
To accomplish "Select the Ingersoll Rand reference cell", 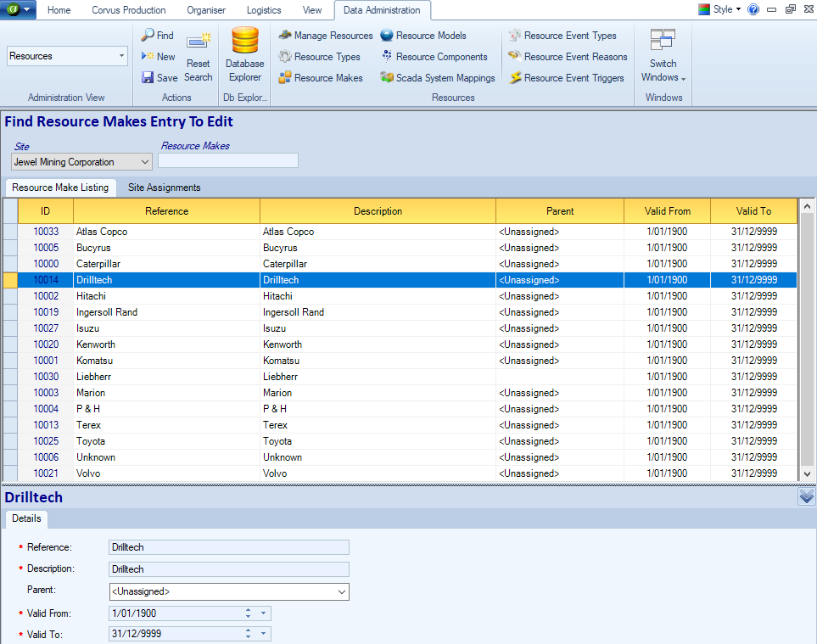I will click(167, 312).
